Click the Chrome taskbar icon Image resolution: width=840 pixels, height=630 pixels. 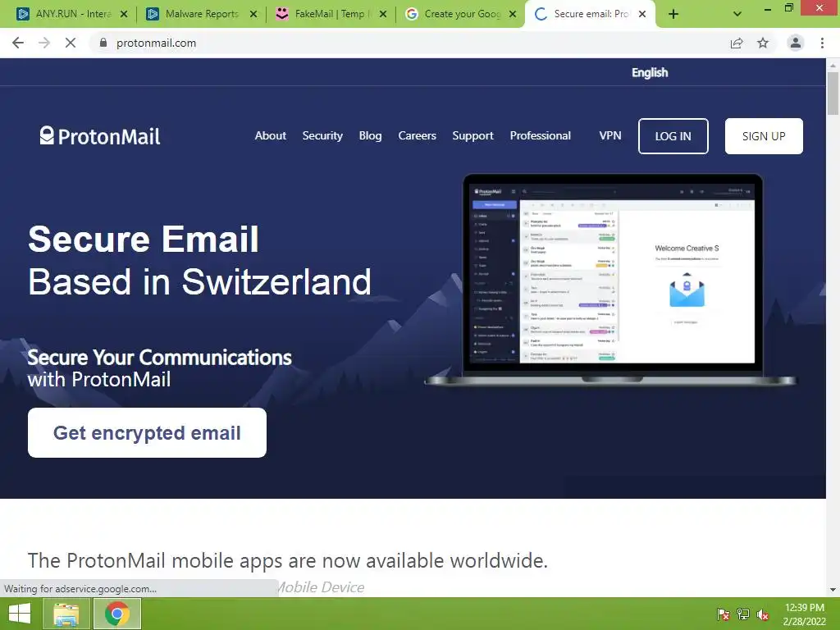117,614
